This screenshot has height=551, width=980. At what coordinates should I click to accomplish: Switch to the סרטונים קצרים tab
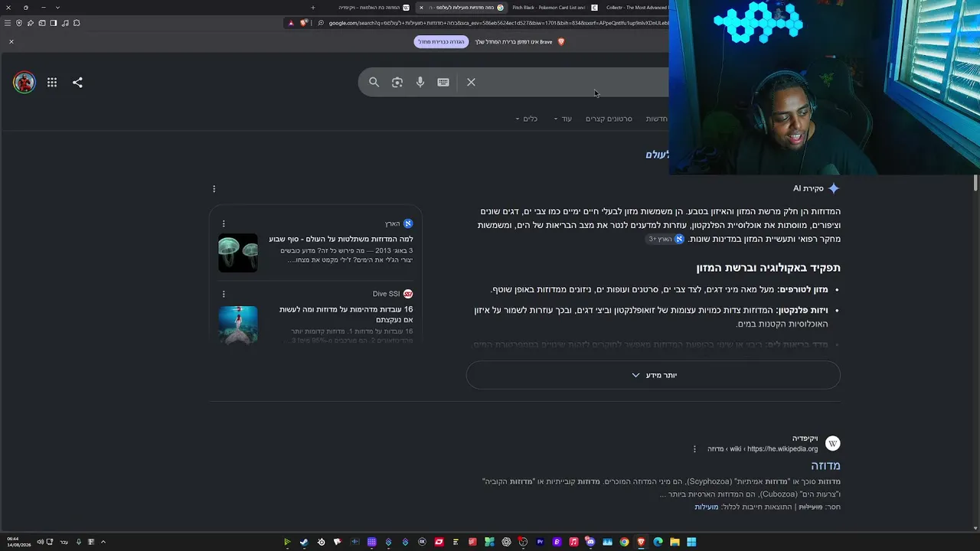pyautogui.click(x=609, y=119)
